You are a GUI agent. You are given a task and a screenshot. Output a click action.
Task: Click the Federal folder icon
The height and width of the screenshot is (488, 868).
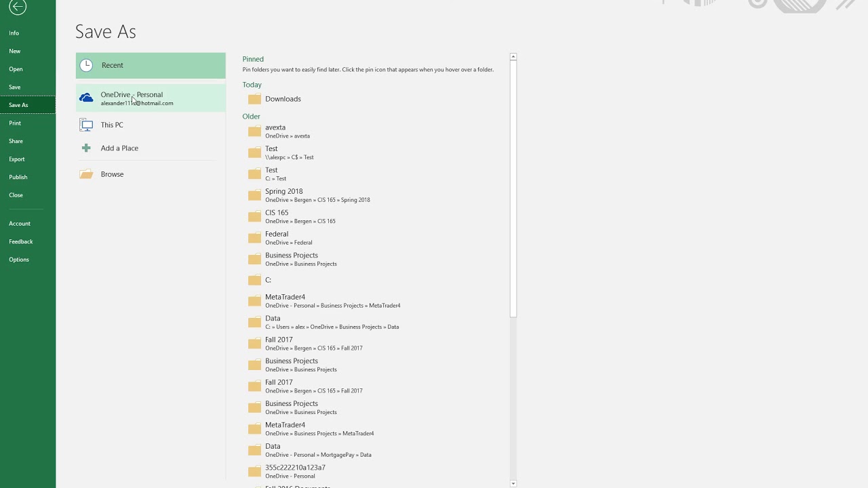254,238
